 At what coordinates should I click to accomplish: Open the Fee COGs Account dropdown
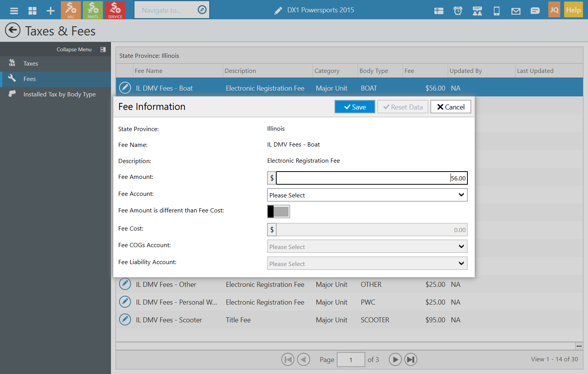(x=367, y=246)
